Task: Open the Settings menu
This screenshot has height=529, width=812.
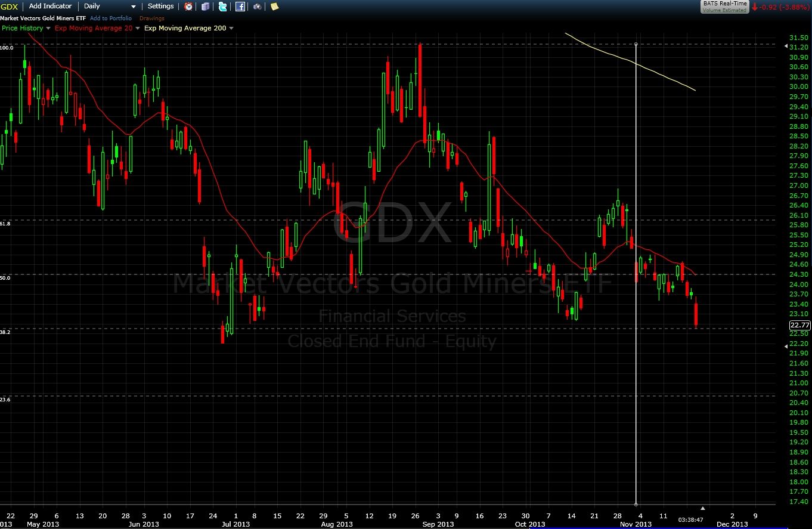Action: 160,6
